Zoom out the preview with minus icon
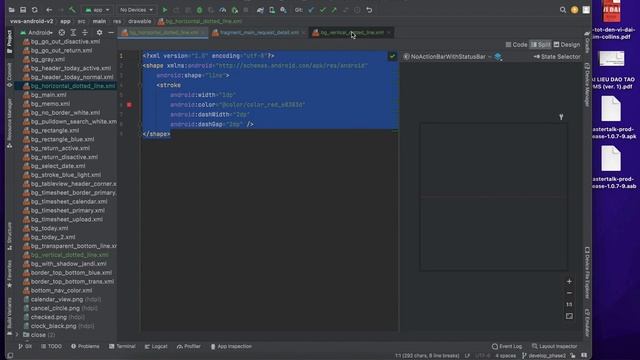The image size is (640, 360). click(569, 293)
